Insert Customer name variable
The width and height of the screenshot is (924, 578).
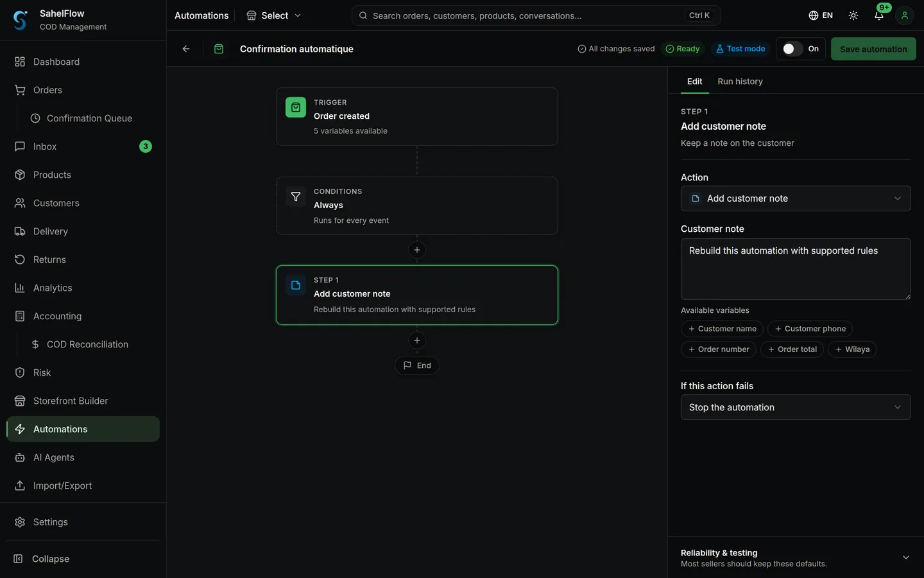[x=722, y=329]
